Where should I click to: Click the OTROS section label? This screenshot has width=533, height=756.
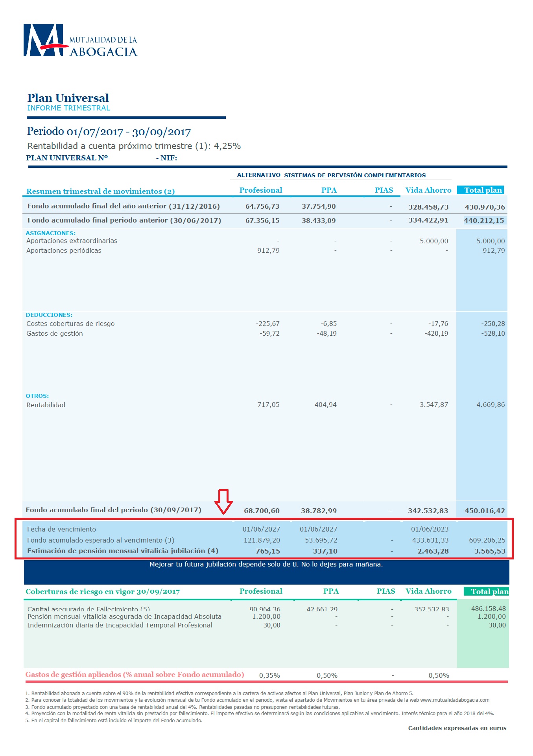coord(37,396)
